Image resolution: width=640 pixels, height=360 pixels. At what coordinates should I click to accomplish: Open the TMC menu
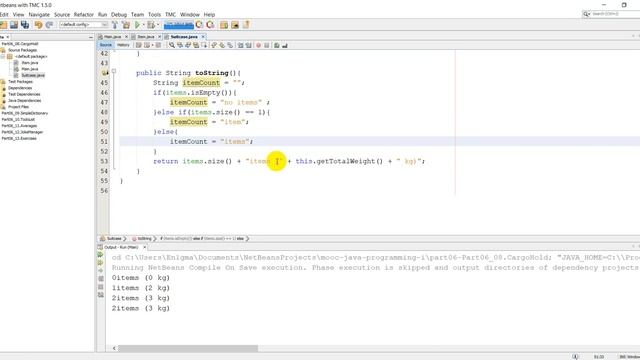click(171, 14)
